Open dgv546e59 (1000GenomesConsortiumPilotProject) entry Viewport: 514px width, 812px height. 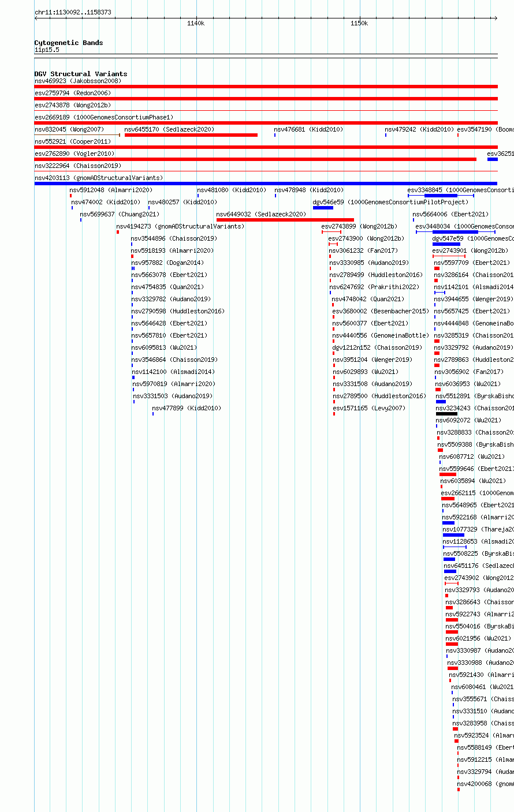pos(390,202)
